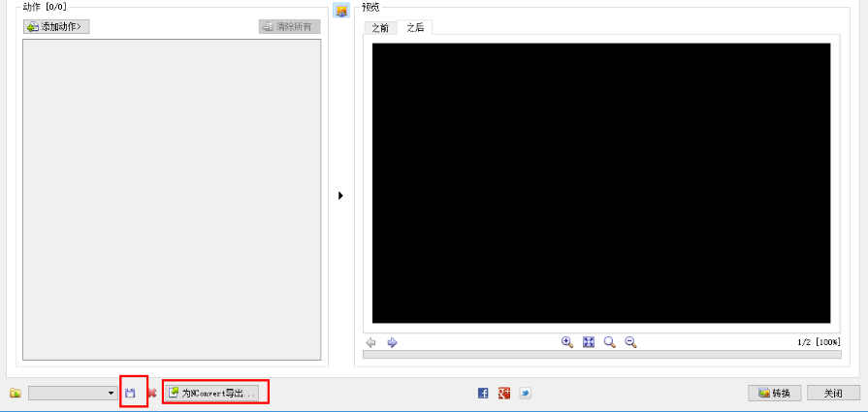Click Export for NConvert (为NConvert导出) button
Screen dimensions: 868x412
click(212, 394)
